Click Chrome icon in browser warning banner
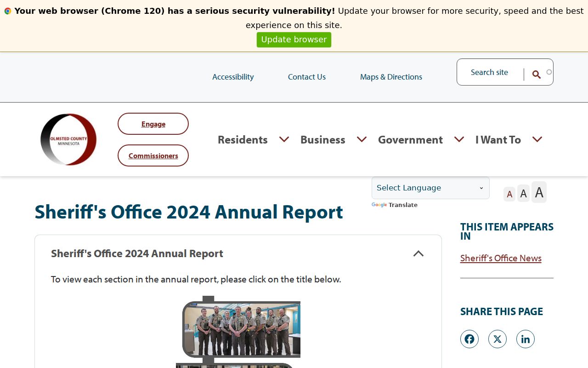 [x=8, y=11]
